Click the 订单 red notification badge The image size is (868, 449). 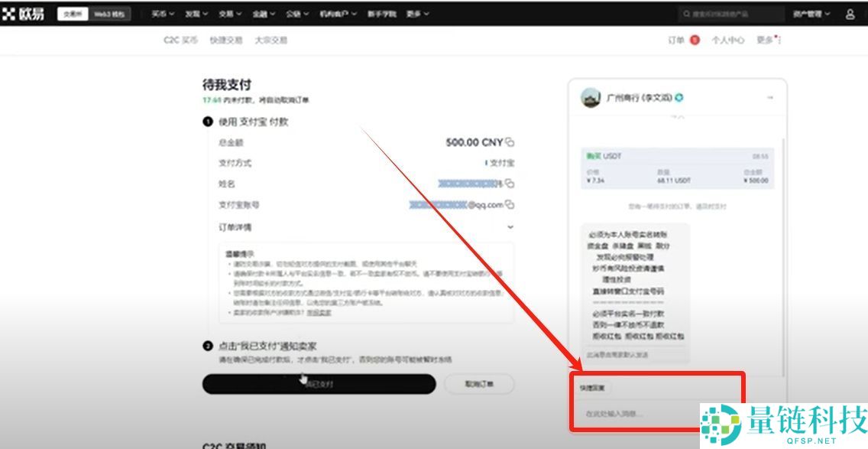tap(695, 41)
